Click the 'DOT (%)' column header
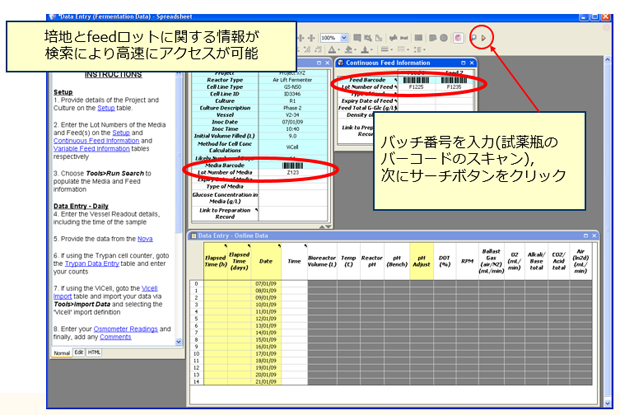The height and width of the screenshot is (415, 620). tap(445, 261)
